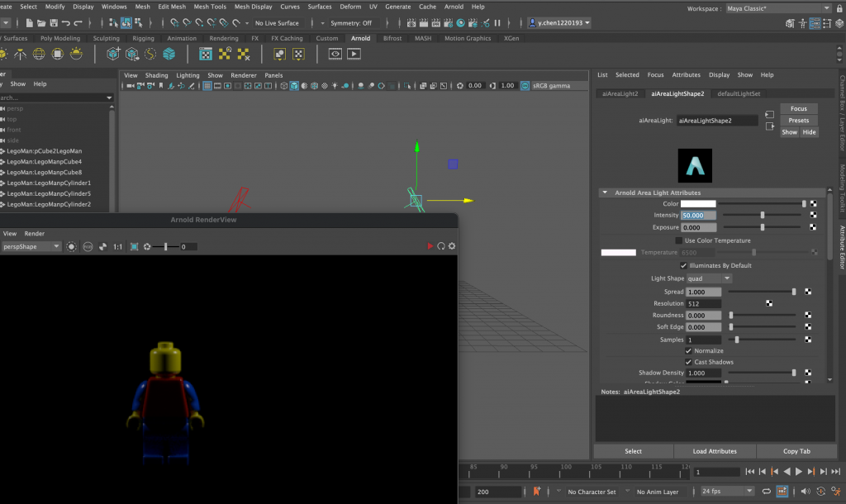This screenshot has width=846, height=504.
Task: Click the Intensity slider handle
Action: click(763, 216)
